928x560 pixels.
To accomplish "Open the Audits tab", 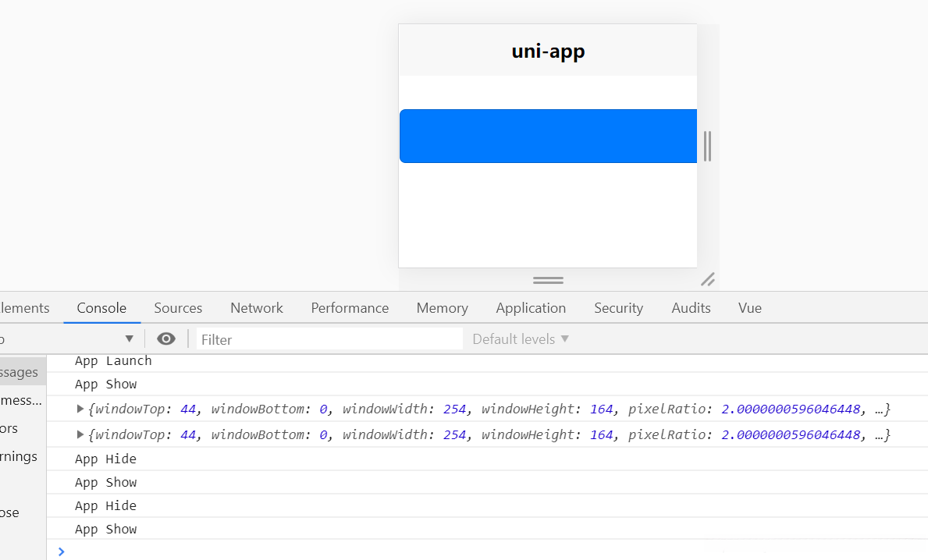I will click(691, 308).
